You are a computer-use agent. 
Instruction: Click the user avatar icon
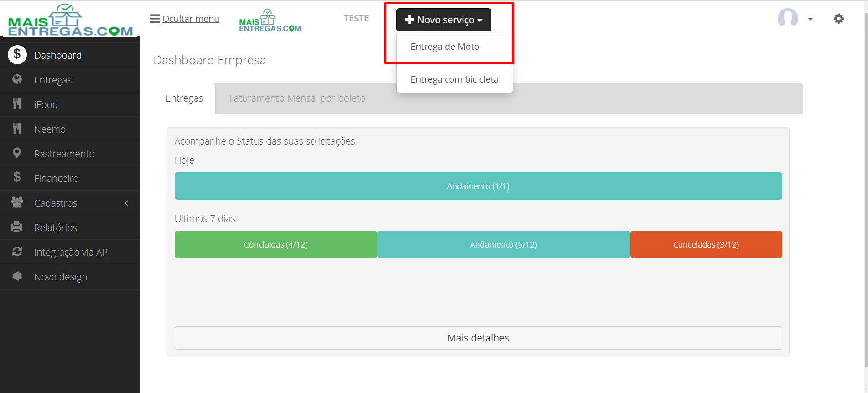click(x=788, y=18)
